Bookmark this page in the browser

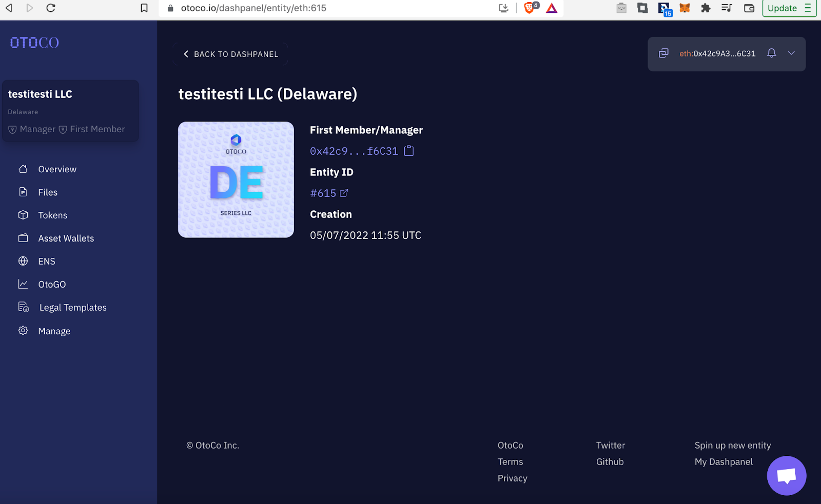(144, 8)
